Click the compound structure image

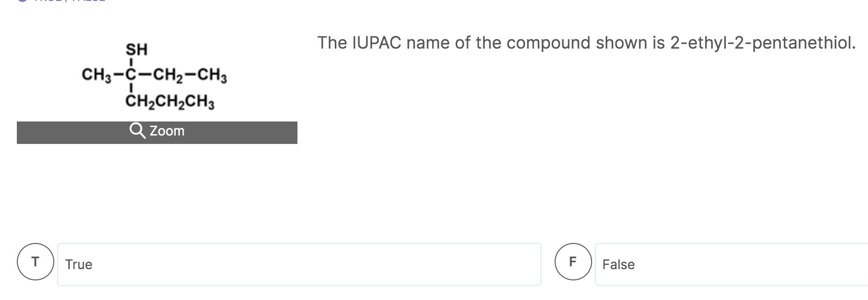point(154,75)
